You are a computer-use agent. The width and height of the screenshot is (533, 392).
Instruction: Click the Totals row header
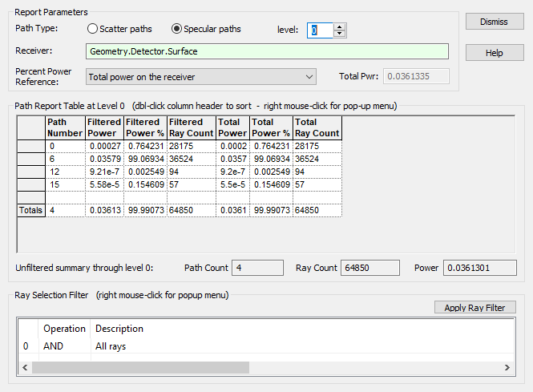tap(30, 210)
